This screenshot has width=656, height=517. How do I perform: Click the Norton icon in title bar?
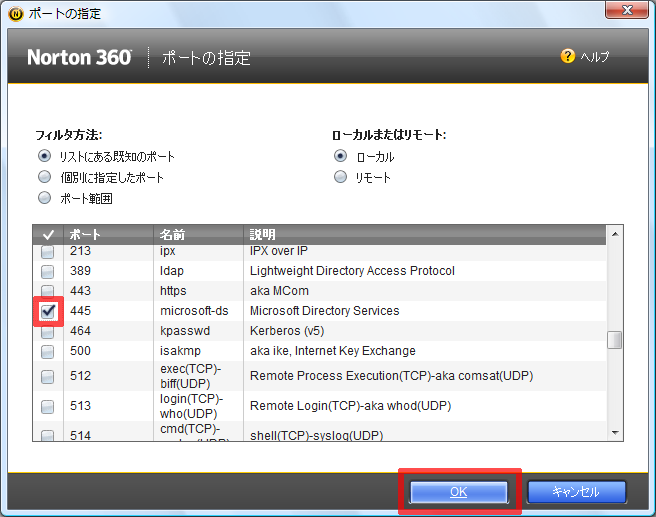click(x=15, y=14)
